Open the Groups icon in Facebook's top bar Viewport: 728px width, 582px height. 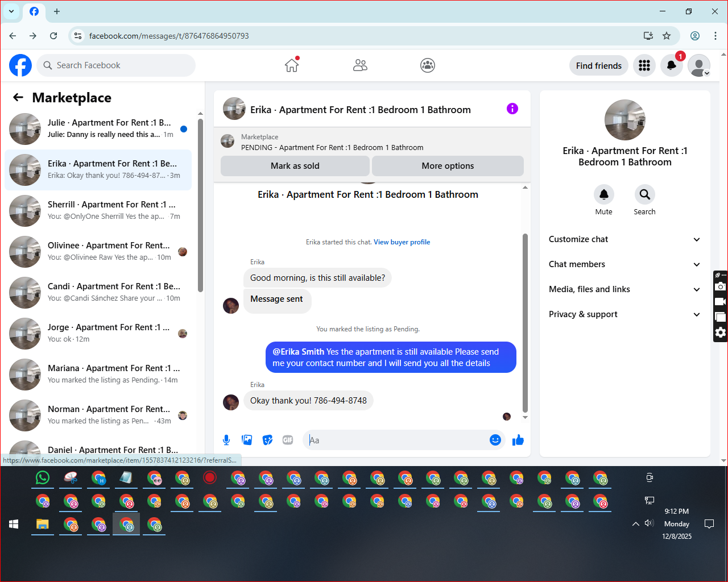click(428, 65)
